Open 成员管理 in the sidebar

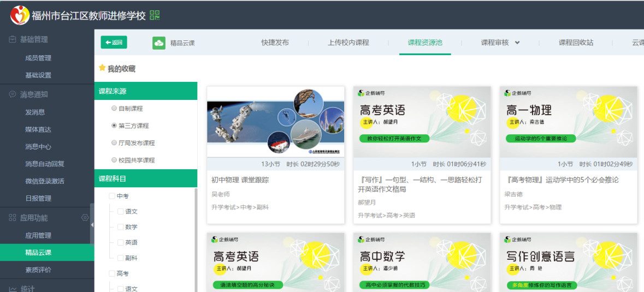(x=38, y=58)
